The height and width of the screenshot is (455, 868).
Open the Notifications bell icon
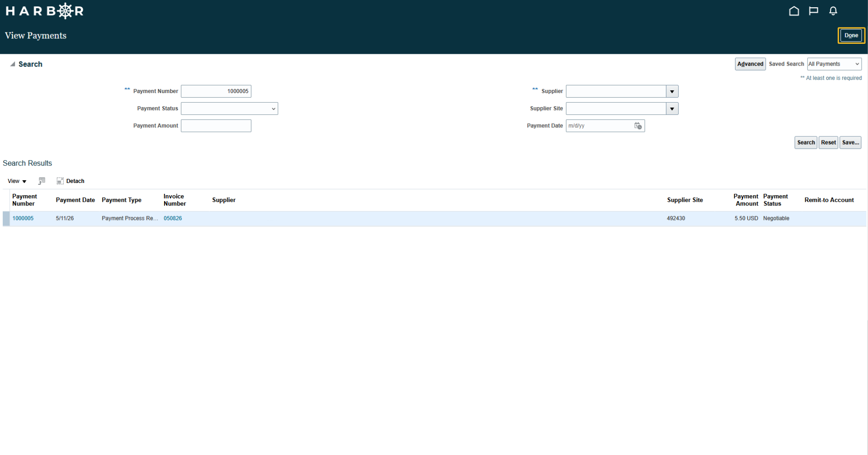(833, 11)
